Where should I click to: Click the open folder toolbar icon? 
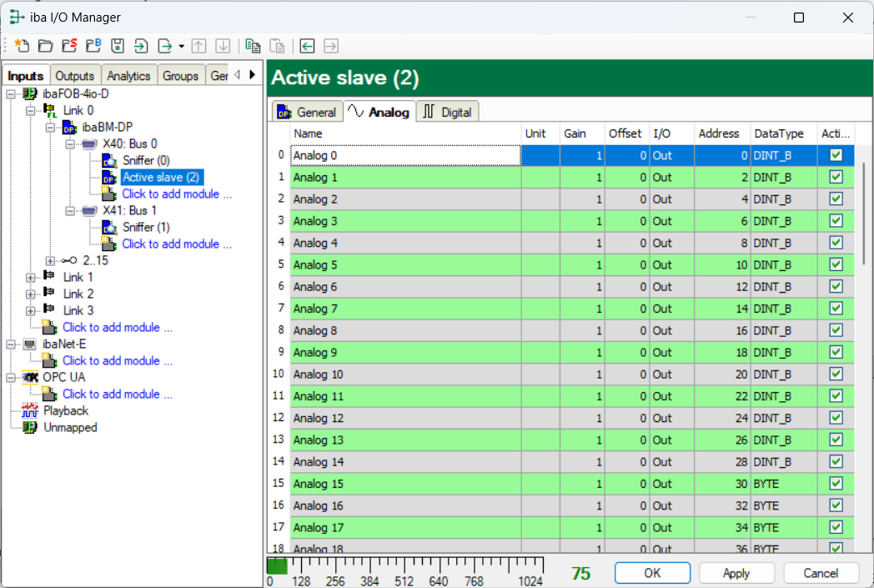pyautogui.click(x=45, y=46)
